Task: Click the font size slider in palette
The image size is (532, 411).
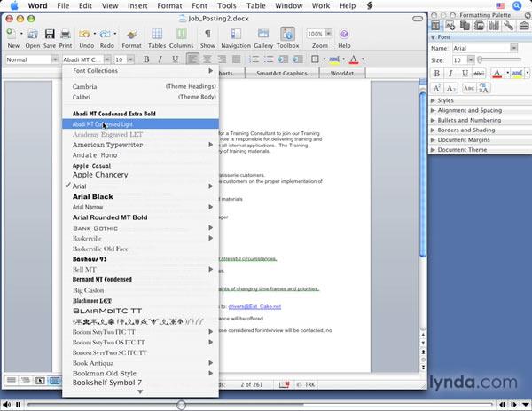Action: pyautogui.click(x=496, y=59)
